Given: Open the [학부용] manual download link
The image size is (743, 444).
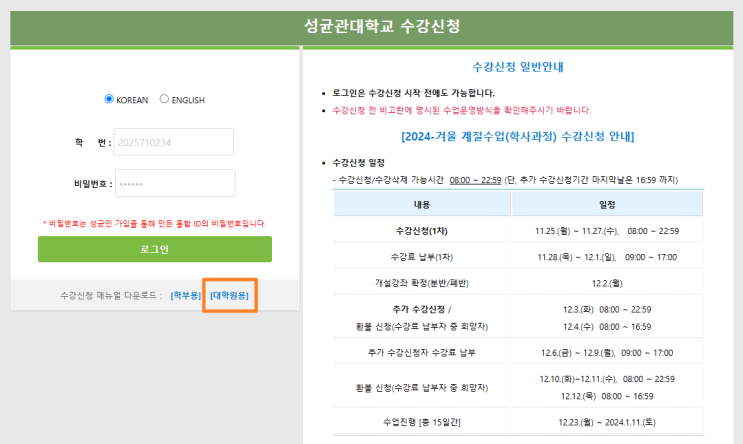Looking at the screenshot, I should 186,296.
